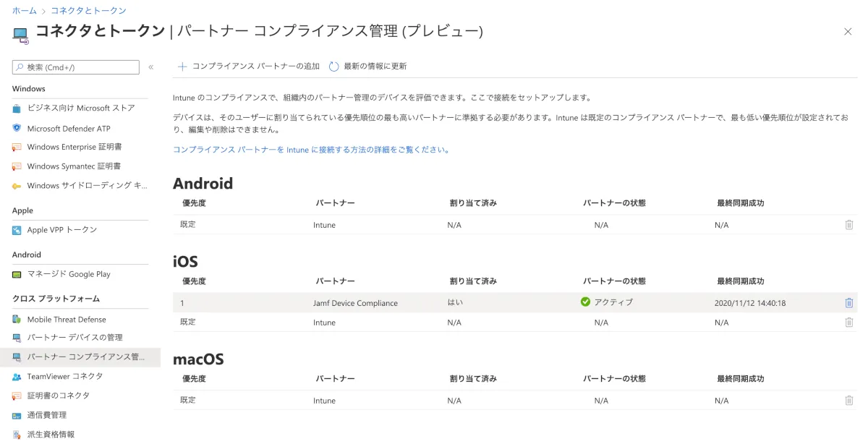
Task: Click the Microsoft Defender ATP shield icon
Action: coord(17,128)
